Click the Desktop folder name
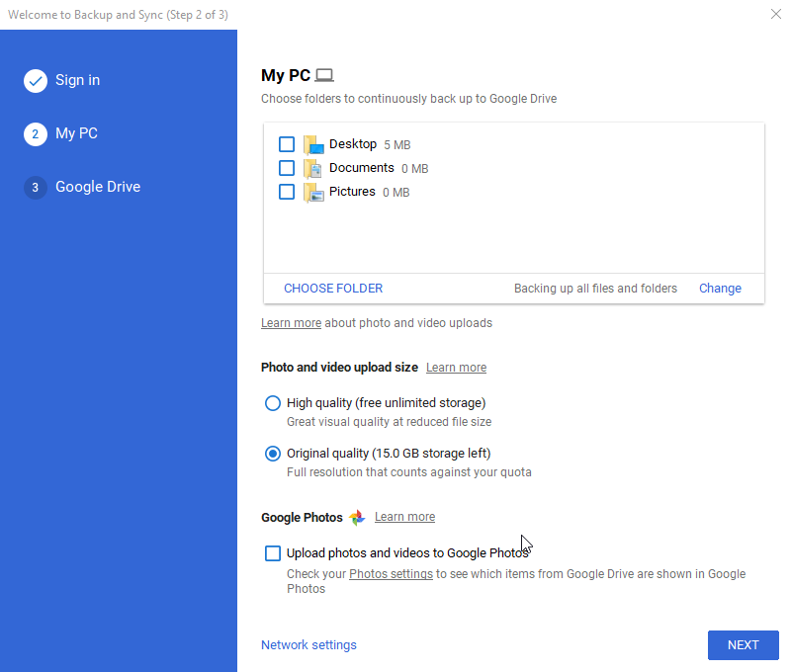The height and width of the screenshot is (672, 791). click(353, 144)
